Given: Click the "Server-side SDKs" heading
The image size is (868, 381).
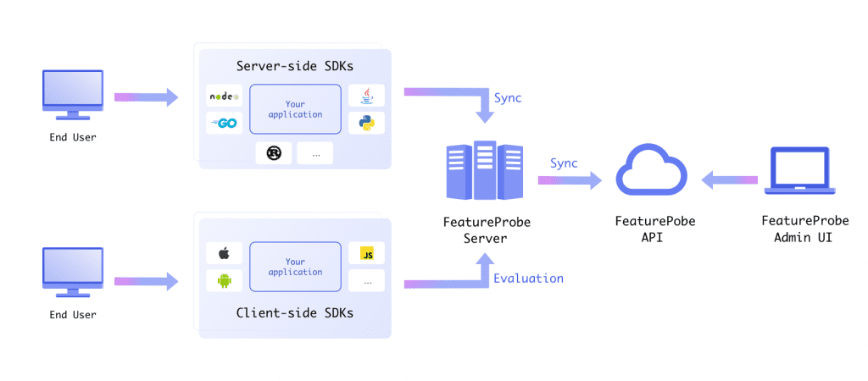Looking at the screenshot, I should coord(295,66).
